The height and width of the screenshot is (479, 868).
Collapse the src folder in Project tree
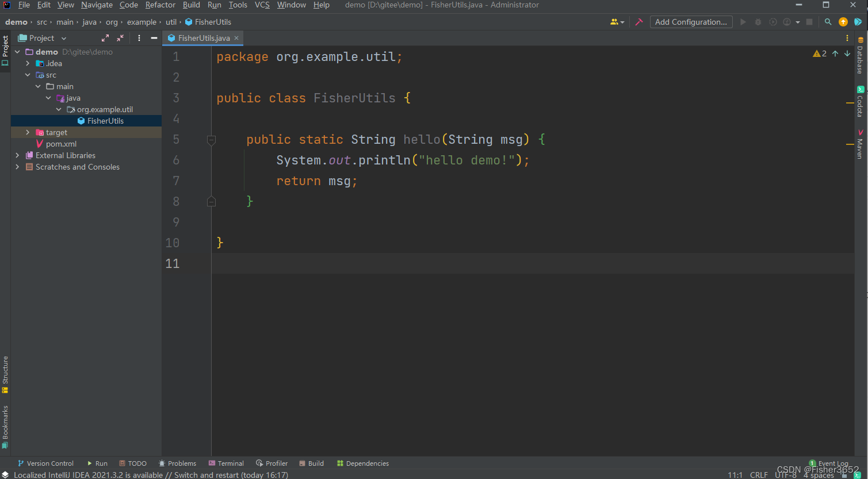pyautogui.click(x=28, y=75)
